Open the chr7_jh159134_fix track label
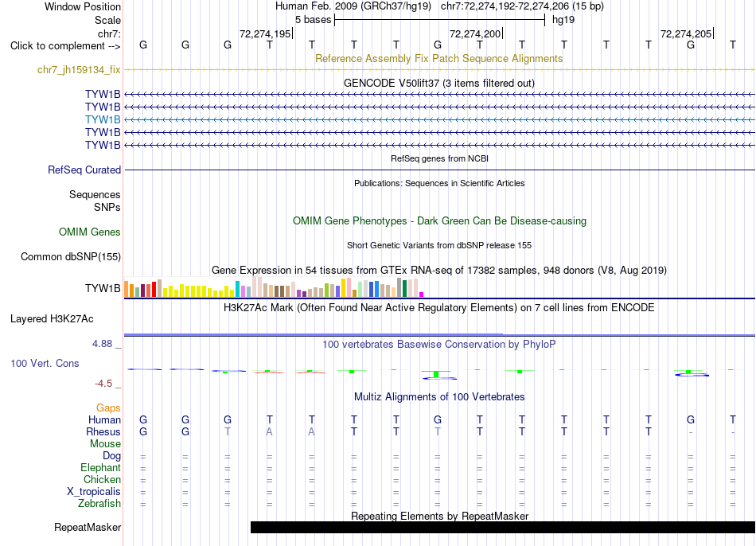The width and height of the screenshot is (756, 546). 79,70
